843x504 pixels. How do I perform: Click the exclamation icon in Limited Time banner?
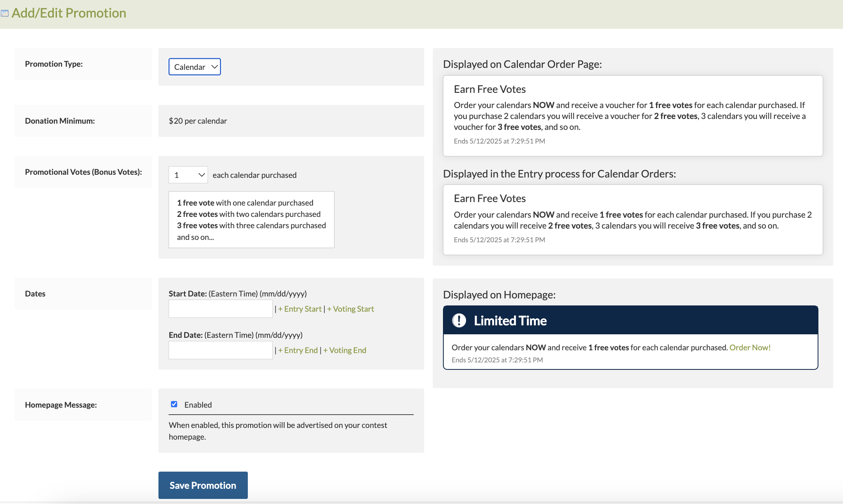(x=459, y=320)
